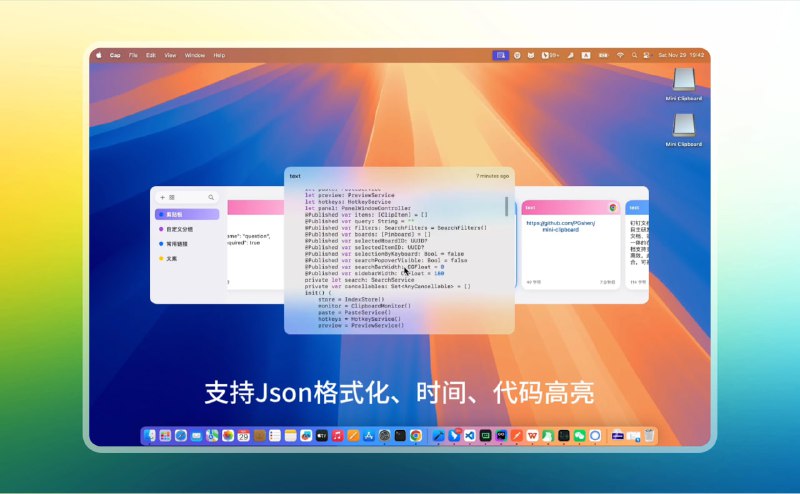Click the input source 'A' menu bar icon
Screen dimensions: 800x494
point(586,55)
